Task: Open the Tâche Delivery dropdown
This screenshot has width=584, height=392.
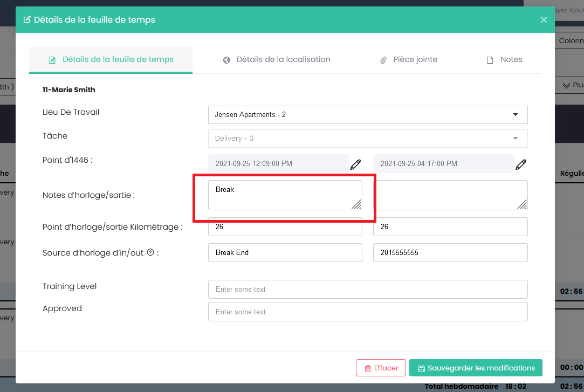Action: click(368, 139)
